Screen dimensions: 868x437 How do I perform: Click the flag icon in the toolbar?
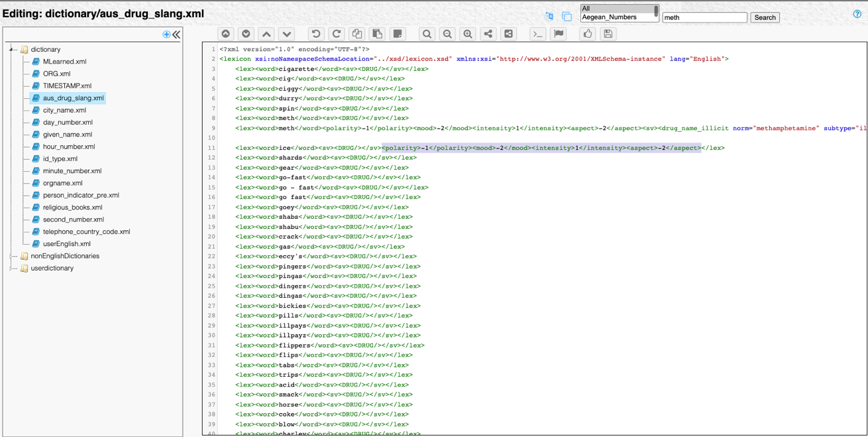pyautogui.click(x=559, y=34)
